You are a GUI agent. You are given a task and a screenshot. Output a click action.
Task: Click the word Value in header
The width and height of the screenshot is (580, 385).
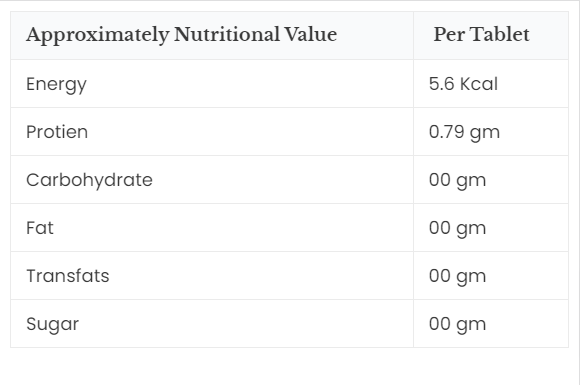(x=310, y=34)
